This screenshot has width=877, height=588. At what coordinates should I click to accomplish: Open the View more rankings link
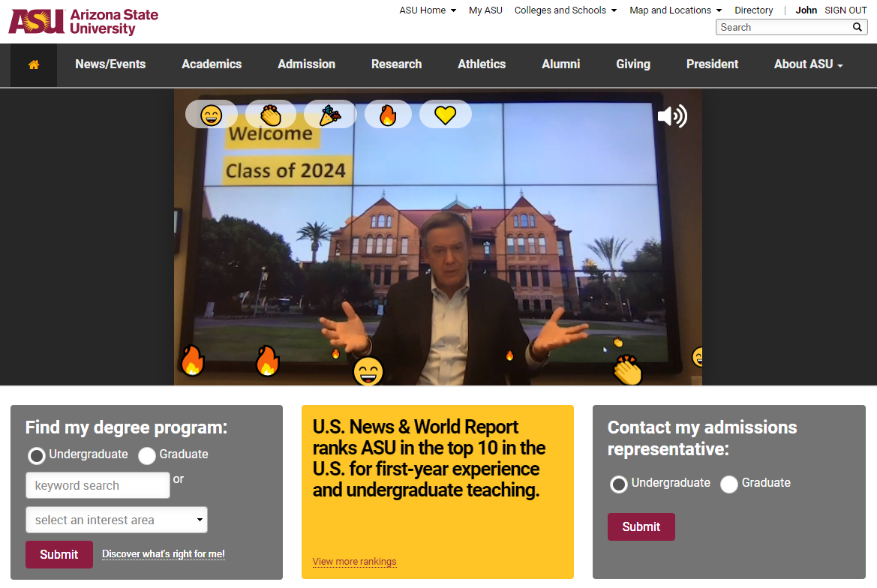(354, 561)
